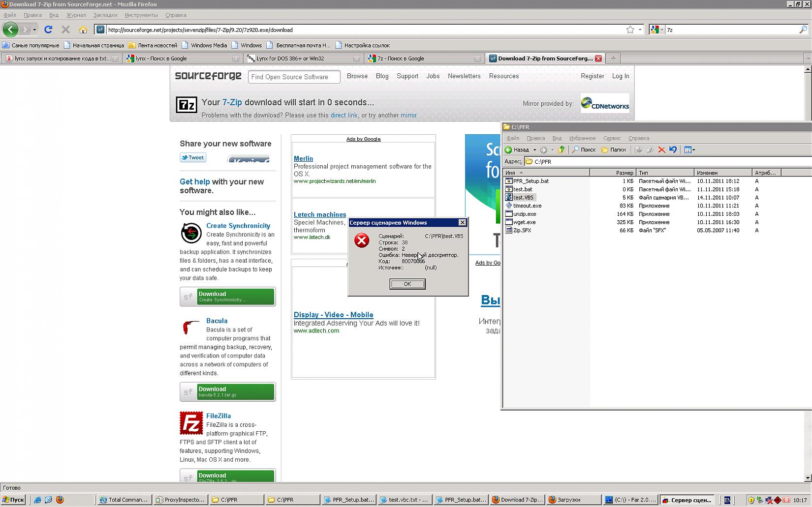Open the Избранное menu in Explorer

click(582, 139)
